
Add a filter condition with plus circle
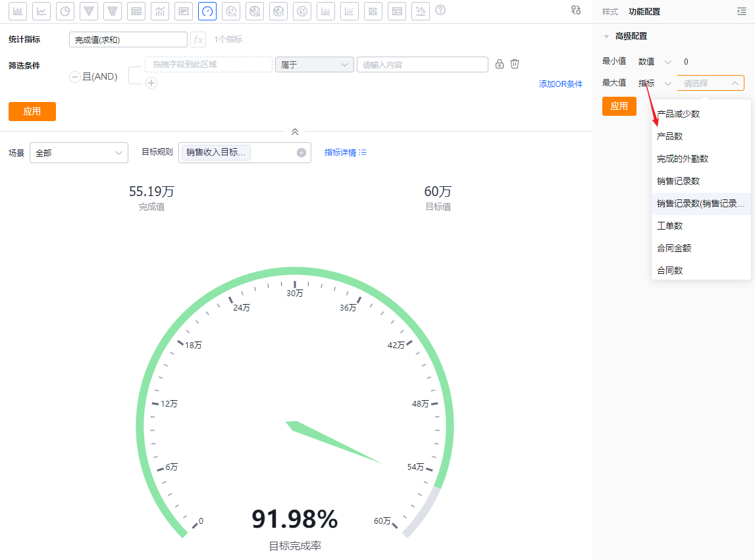click(151, 83)
